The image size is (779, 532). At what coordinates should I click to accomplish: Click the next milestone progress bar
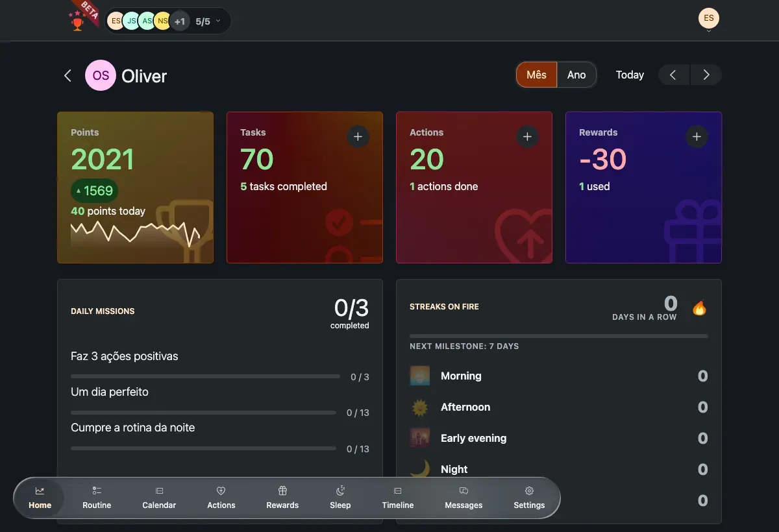coord(559,336)
